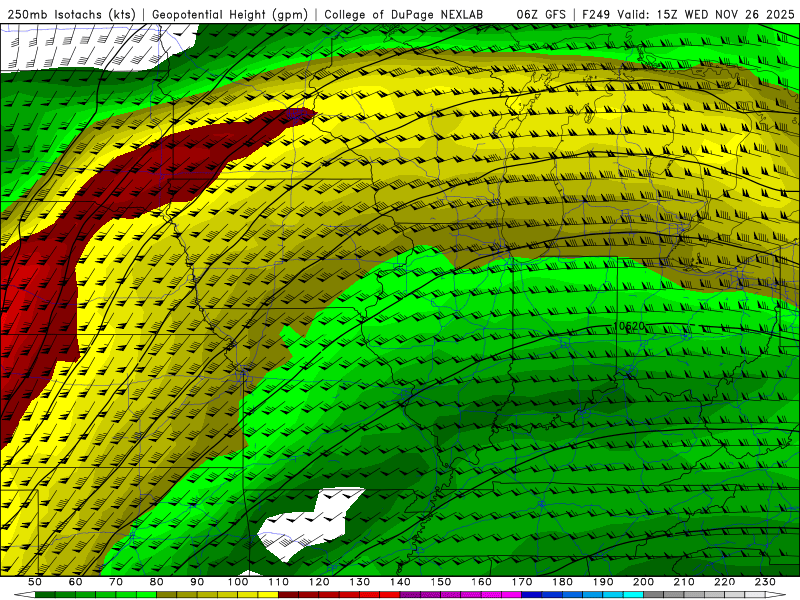
Task: Click the '10620' height contour label
Action: pyautogui.click(x=629, y=326)
